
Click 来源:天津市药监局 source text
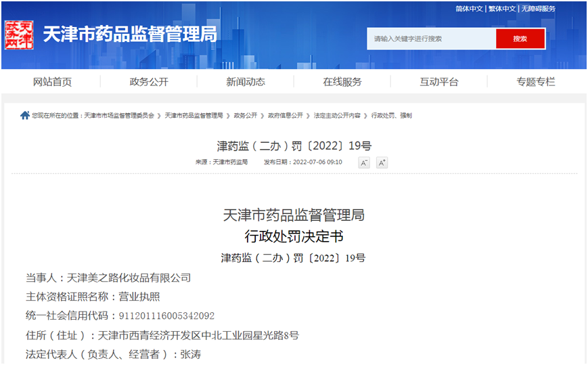pos(222,162)
